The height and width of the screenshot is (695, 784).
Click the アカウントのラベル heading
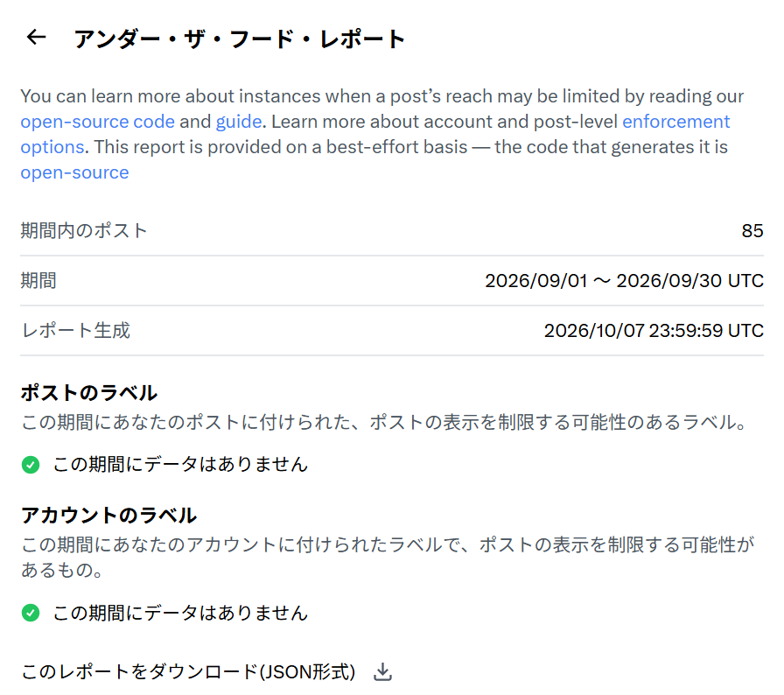[x=108, y=516]
